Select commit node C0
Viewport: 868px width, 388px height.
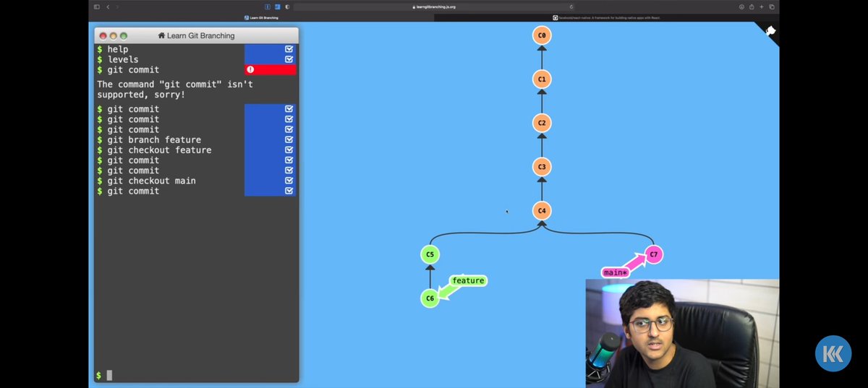point(542,35)
